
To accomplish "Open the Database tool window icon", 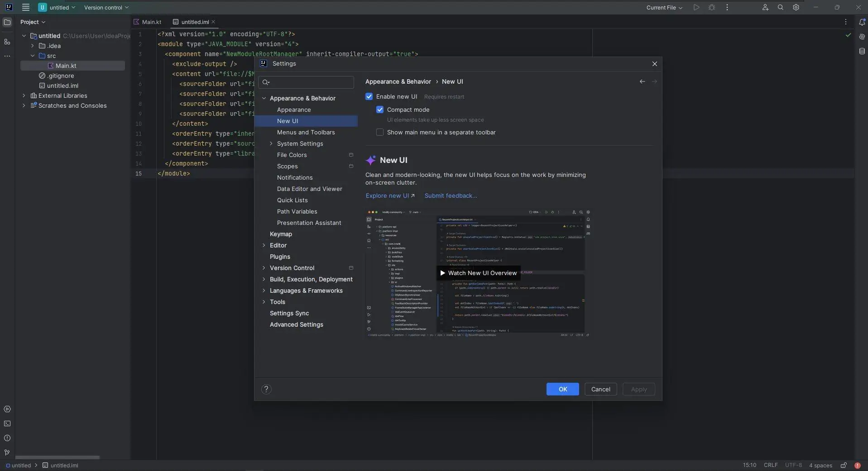I will (x=862, y=51).
